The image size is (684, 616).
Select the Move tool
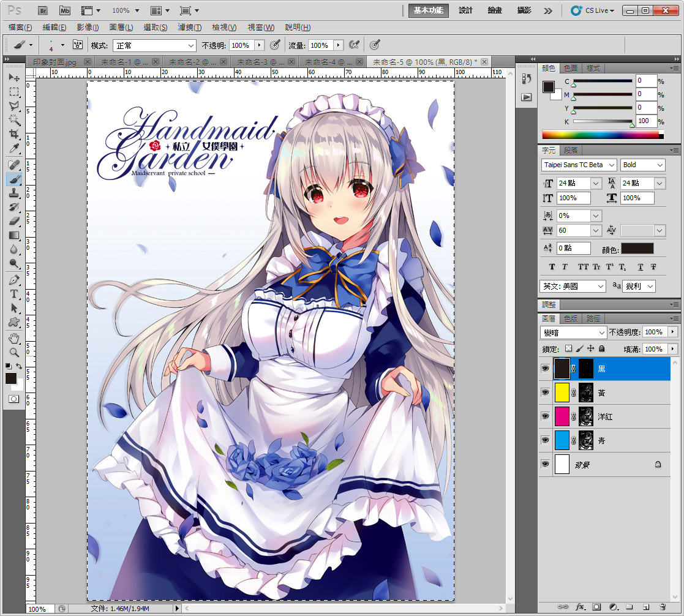[14, 77]
